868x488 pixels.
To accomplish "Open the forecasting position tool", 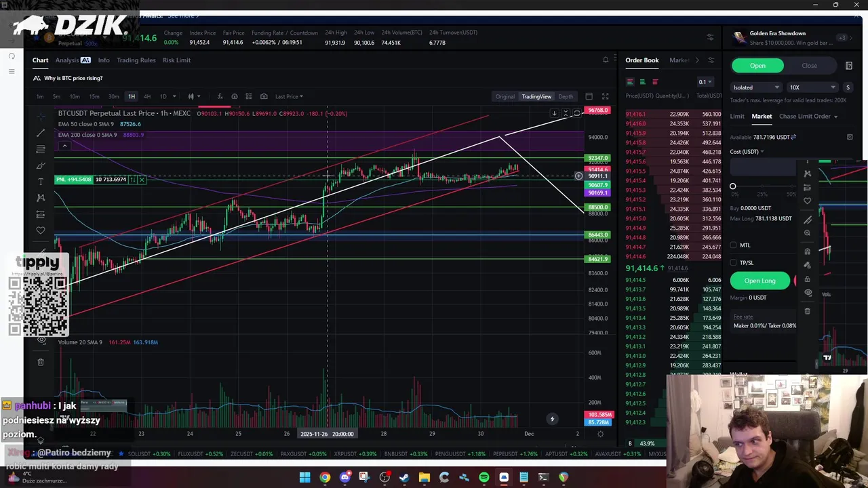I will (x=41, y=214).
